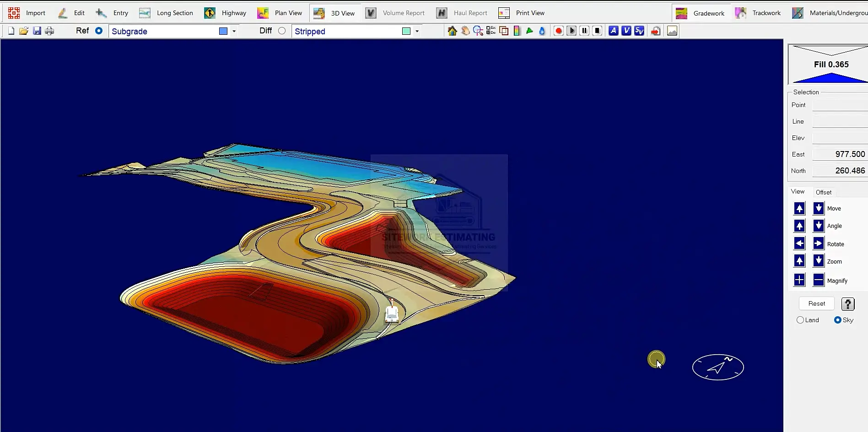Click the home view icon

(x=452, y=31)
